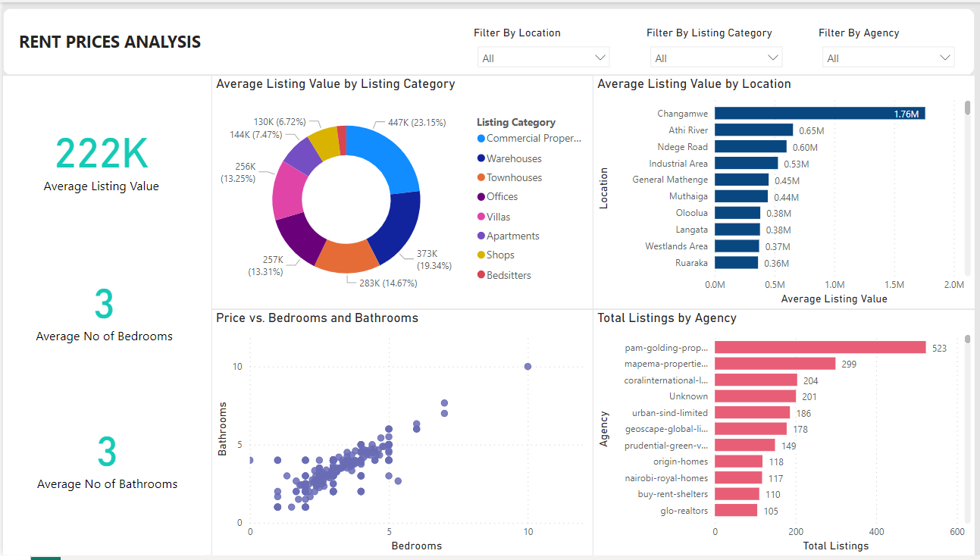Select the Unknown agency bar

(754, 396)
